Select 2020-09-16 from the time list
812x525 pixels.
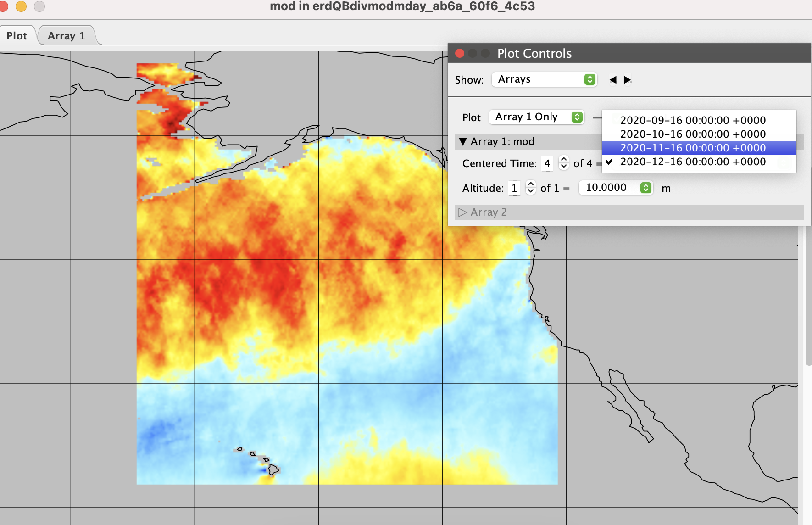click(693, 120)
